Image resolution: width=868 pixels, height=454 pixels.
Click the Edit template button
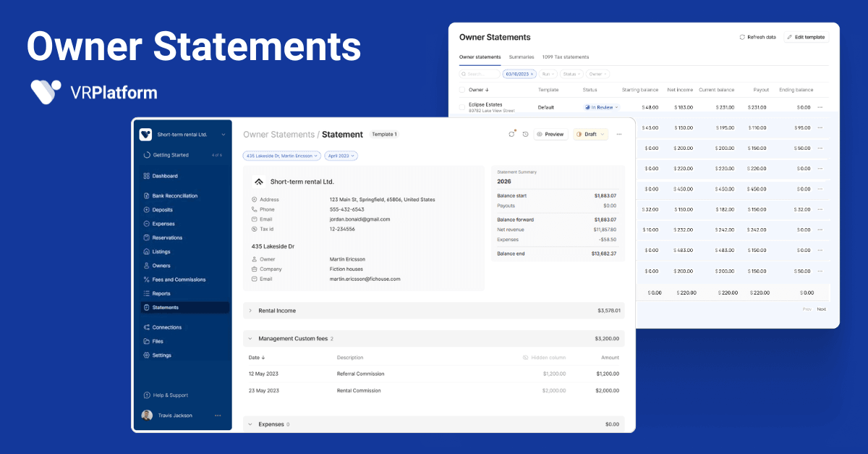tap(805, 37)
